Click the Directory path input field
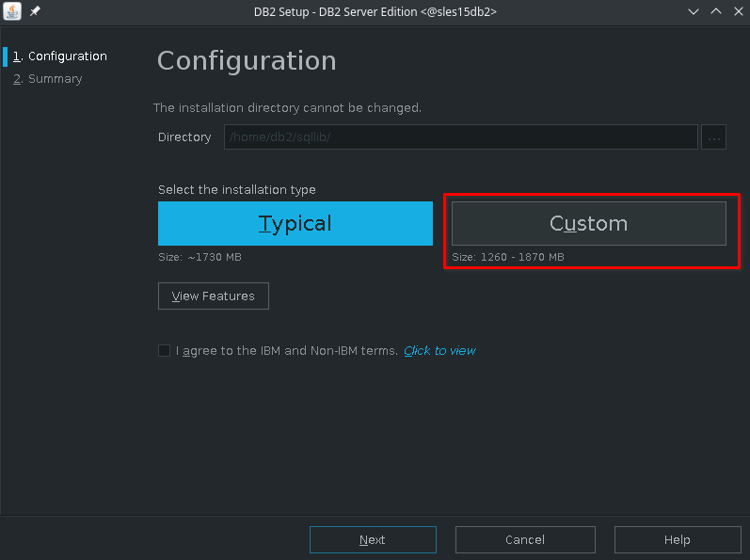The height and width of the screenshot is (560, 750). [460, 137]
